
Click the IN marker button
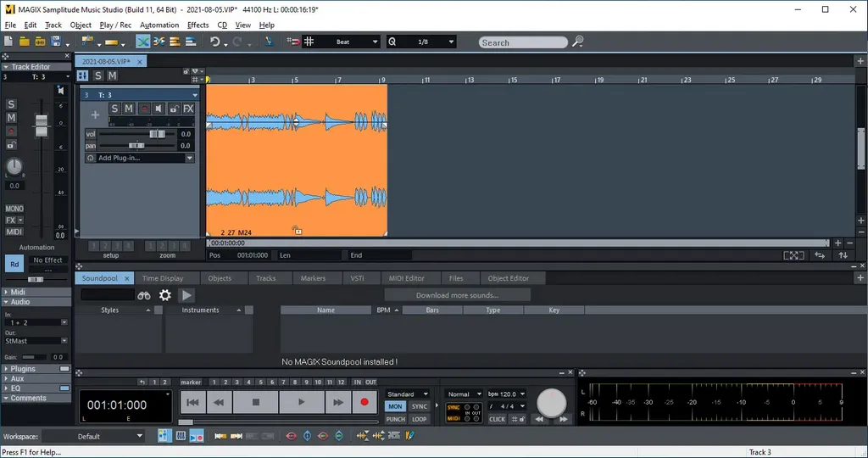pos(358,383)
